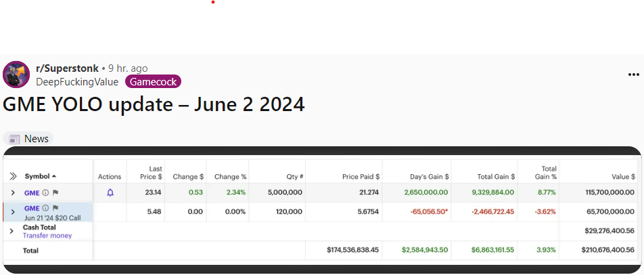The width and height of the screenshot is (644, 275).
Task: Click total day's gain $2,584,943.50
Action: click(x=425, y=250)
